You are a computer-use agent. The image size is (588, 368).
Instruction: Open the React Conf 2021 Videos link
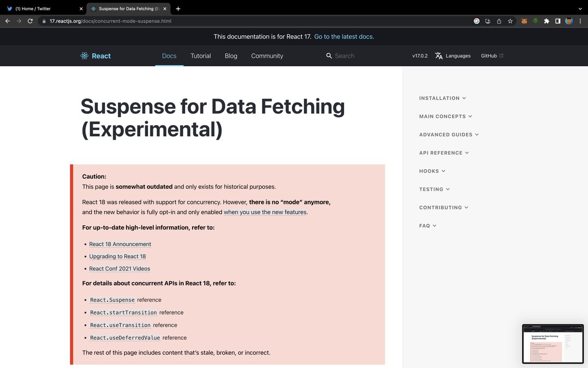pyautogui.click(x=120, y=268)
